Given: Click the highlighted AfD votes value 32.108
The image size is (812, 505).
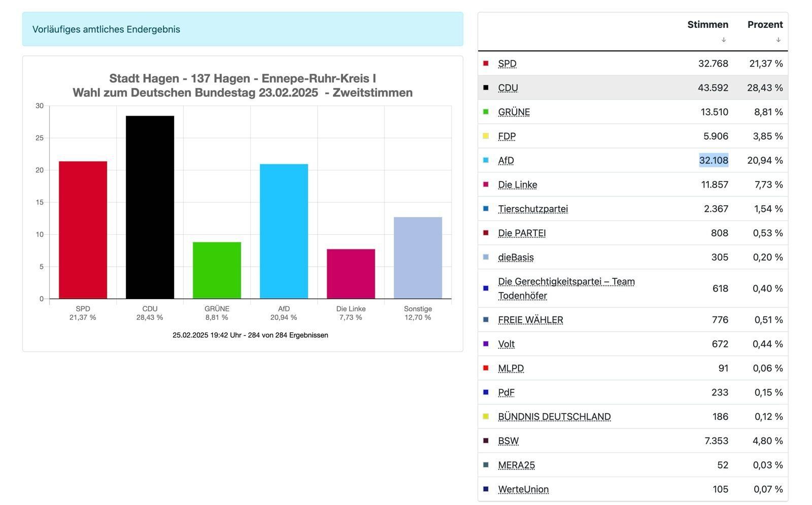Looking at the screenshot, I should 714,161.
